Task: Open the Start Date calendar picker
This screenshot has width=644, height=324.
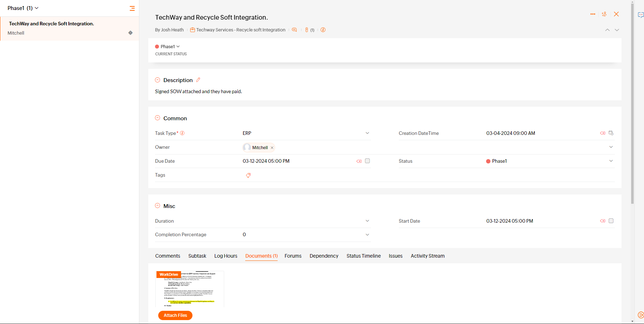Action: 611,221
